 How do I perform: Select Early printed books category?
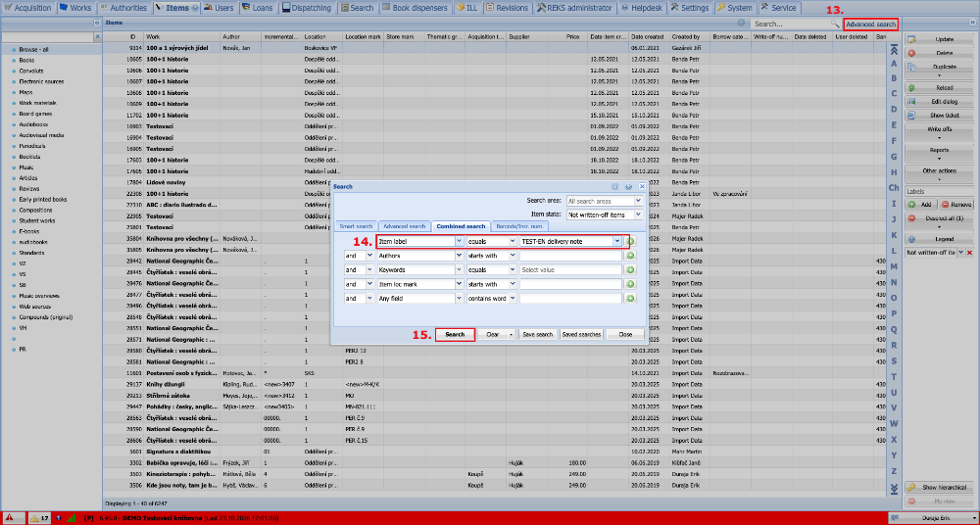[42, 200]
